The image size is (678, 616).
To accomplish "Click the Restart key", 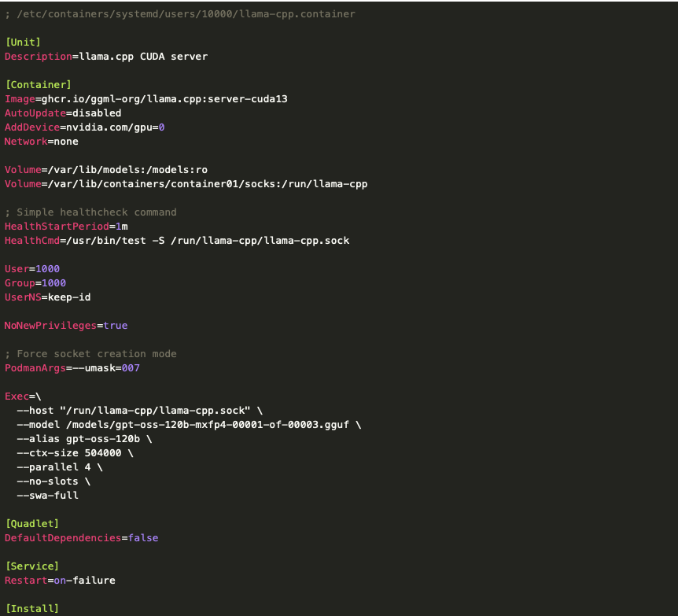I will (26, 581).
